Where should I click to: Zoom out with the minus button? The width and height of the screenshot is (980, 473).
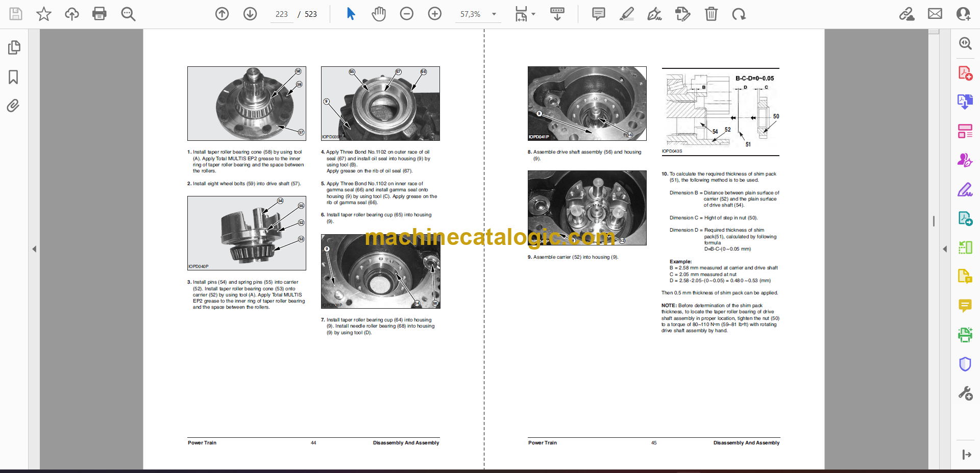tap(407, 14)
